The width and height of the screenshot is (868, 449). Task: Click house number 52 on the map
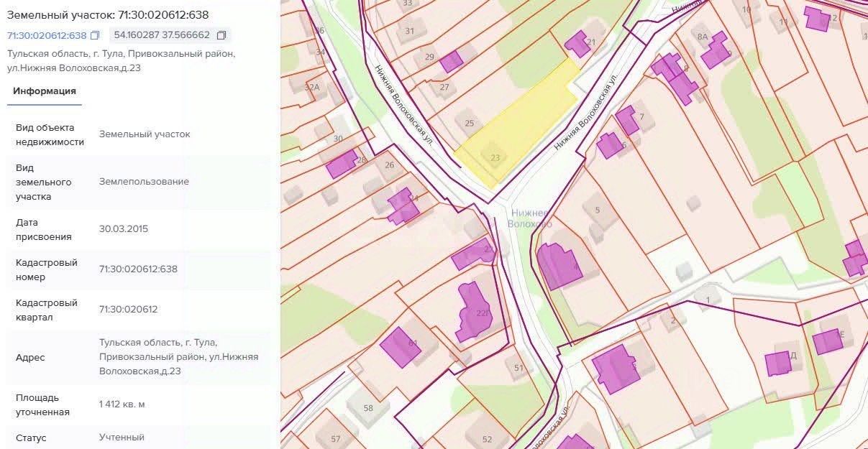(487, 439)
